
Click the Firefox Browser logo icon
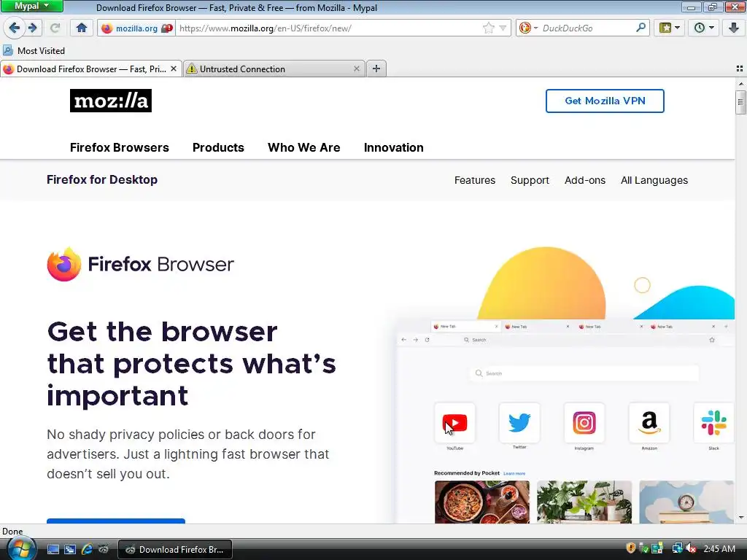click(64, 264)
